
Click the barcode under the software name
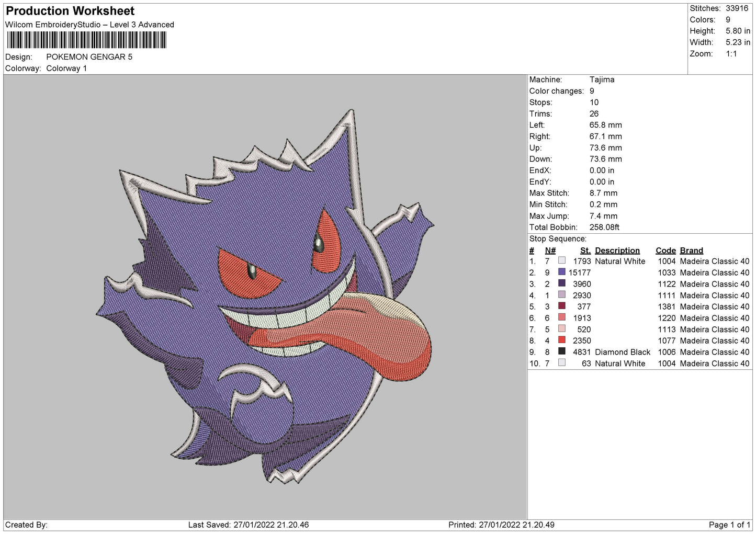86,40
